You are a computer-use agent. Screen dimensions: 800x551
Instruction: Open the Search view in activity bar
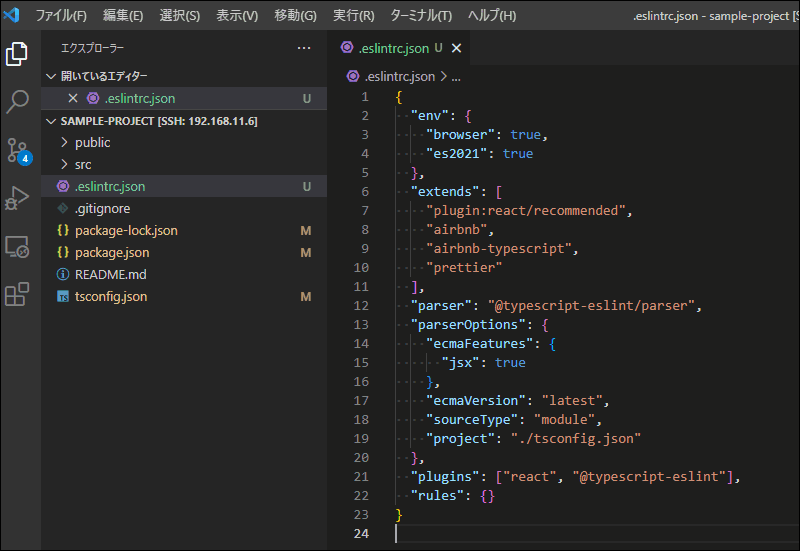point(17,101)
